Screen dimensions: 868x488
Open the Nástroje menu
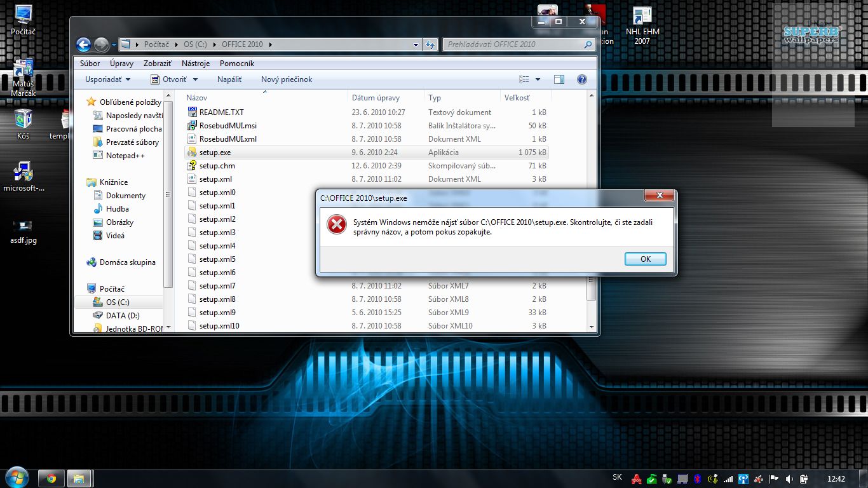click(x=196, y=64)
